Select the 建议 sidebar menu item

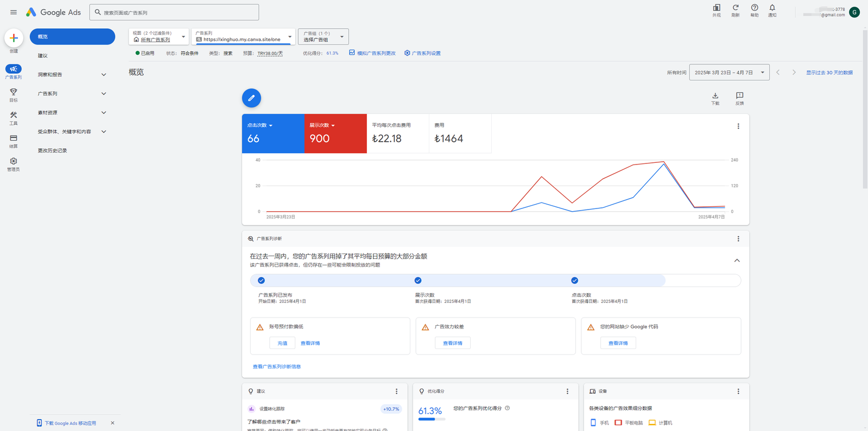(x=43, y=56)
